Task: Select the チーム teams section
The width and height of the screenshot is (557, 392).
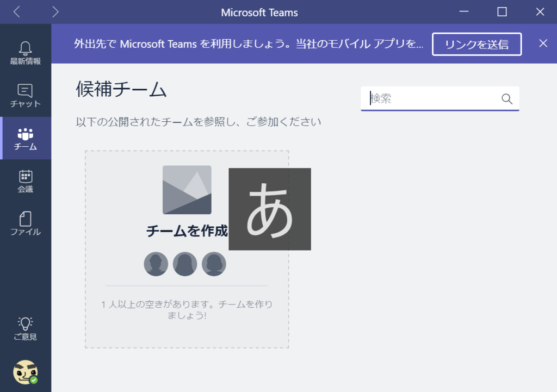Action: (x=25, y=138)
